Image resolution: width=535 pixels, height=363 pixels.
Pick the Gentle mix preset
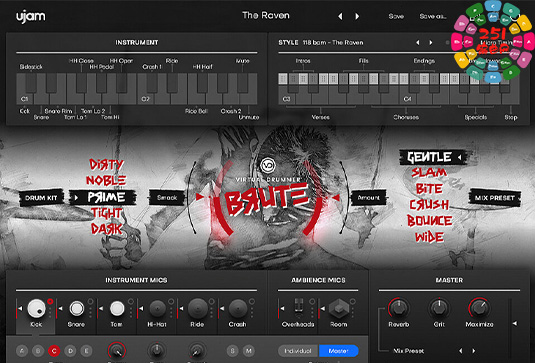432,157
